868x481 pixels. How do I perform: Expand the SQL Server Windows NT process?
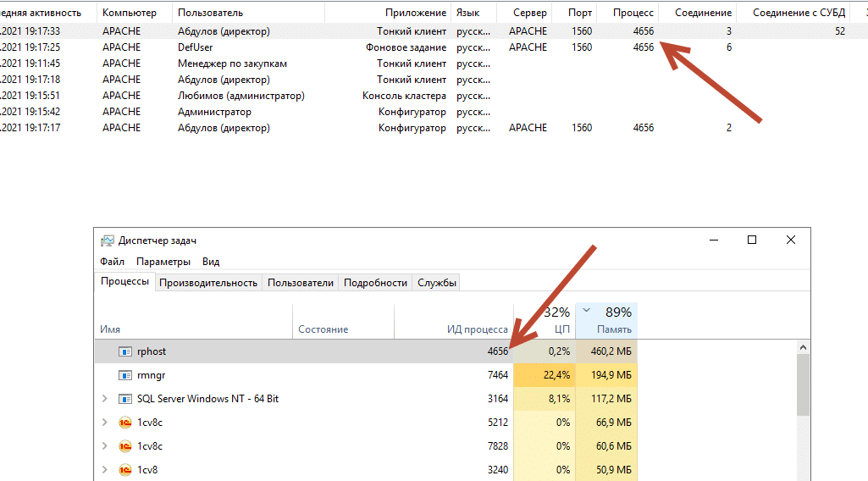[105, 399]
